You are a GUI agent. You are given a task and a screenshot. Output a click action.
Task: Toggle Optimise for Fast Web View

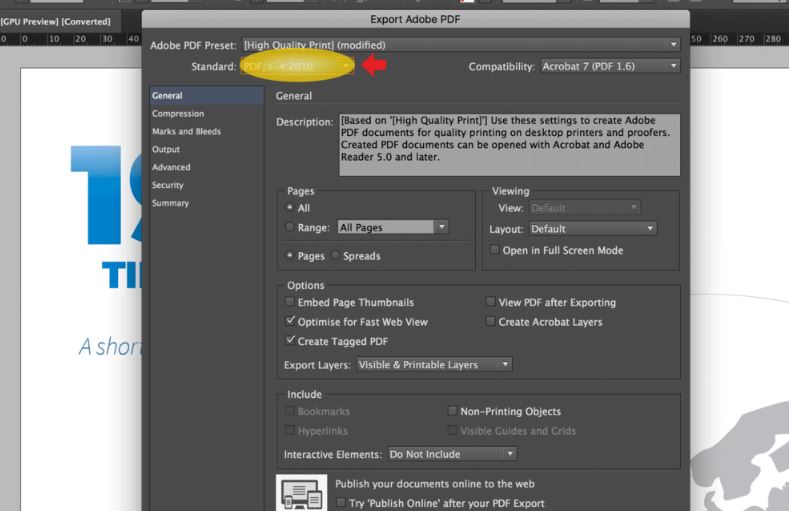pos(290,321)
